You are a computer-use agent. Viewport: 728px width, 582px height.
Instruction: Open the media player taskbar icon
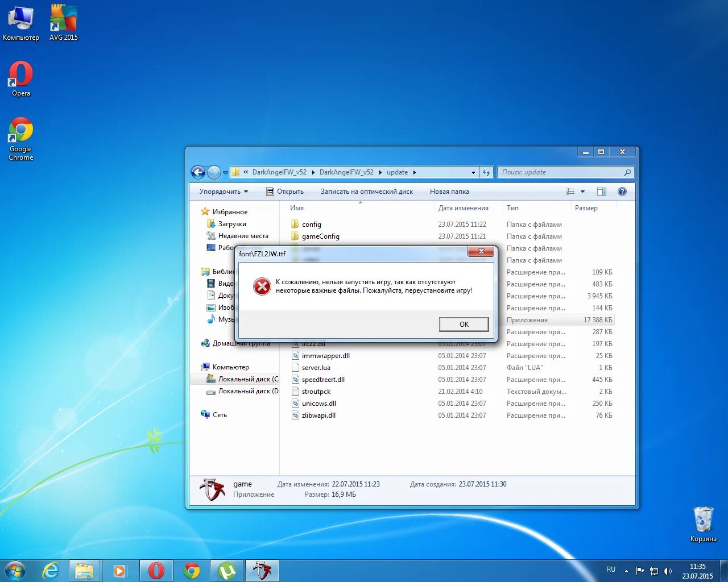120,571
